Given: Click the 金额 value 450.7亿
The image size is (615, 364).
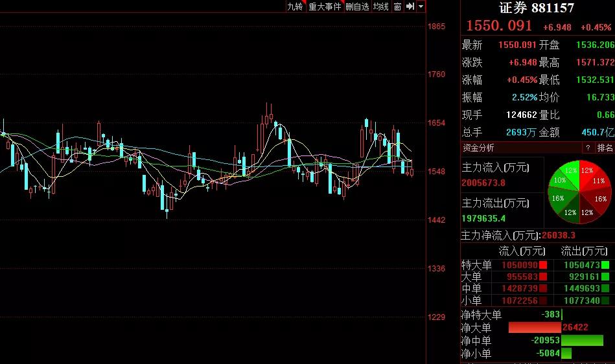Looking at the screenshot, I should [x=598, y=132].
